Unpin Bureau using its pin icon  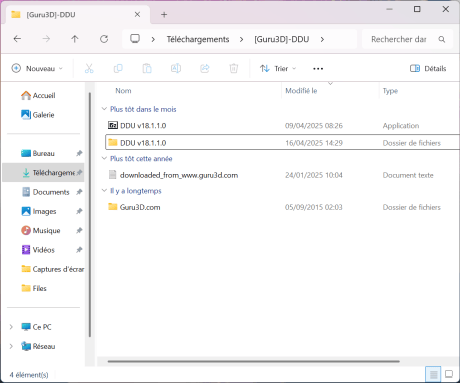79,153
